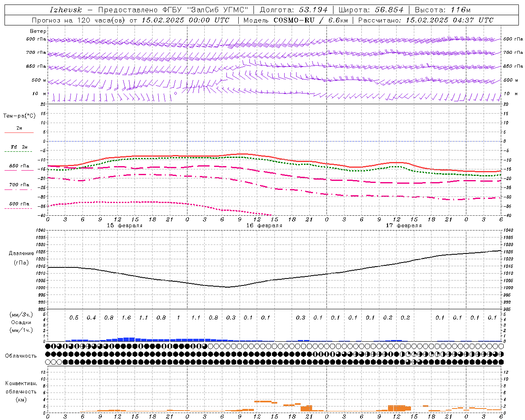525x420 pixels.
Task: Click the "(мм/3ч.)" precipitation unit label
Action: [21, 315]
